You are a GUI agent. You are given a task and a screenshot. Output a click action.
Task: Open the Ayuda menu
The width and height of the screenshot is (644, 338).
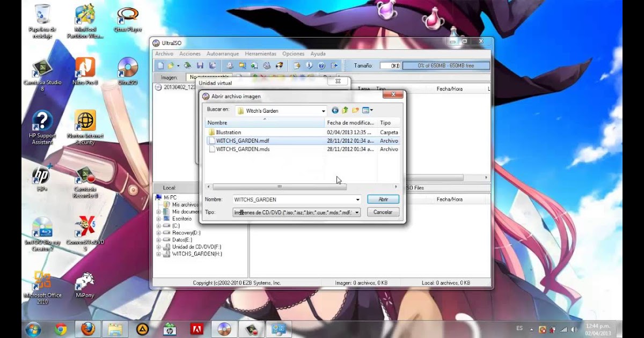point(318,54)
